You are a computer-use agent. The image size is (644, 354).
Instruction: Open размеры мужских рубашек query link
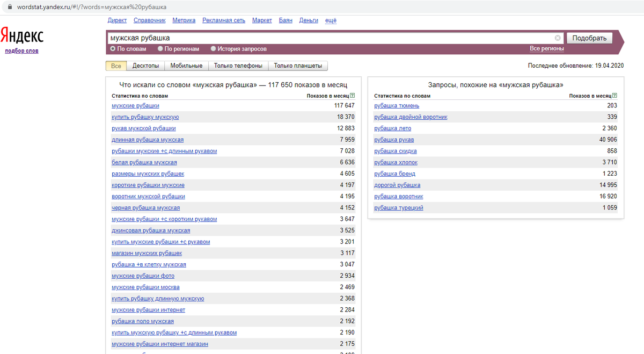(148, 174)
